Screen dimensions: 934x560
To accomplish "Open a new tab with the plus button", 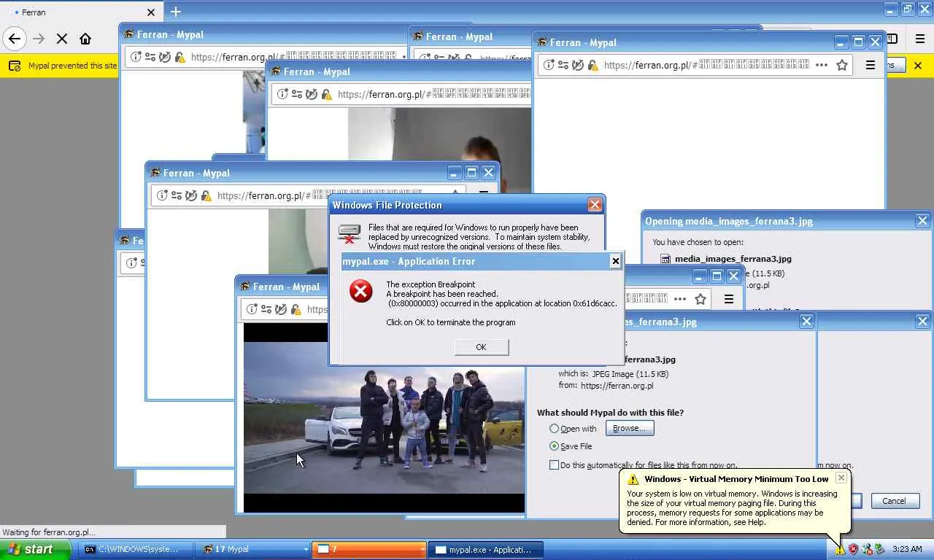I will click(175, 12).
